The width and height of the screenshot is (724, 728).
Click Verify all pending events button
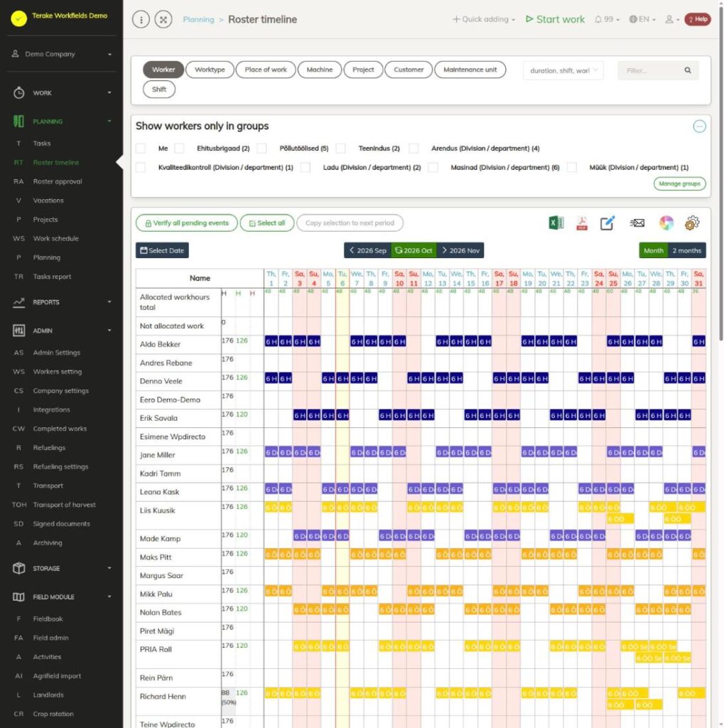coord(187,223)
